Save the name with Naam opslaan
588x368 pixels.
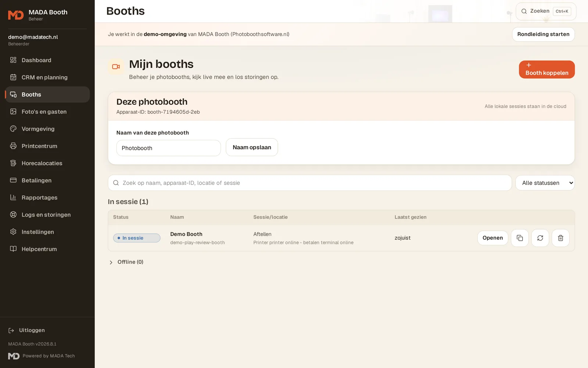(252, 147)
